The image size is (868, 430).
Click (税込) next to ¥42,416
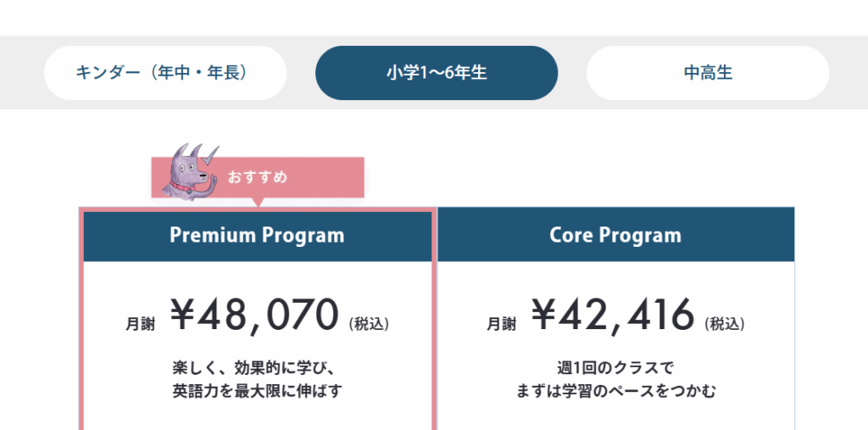725,323
